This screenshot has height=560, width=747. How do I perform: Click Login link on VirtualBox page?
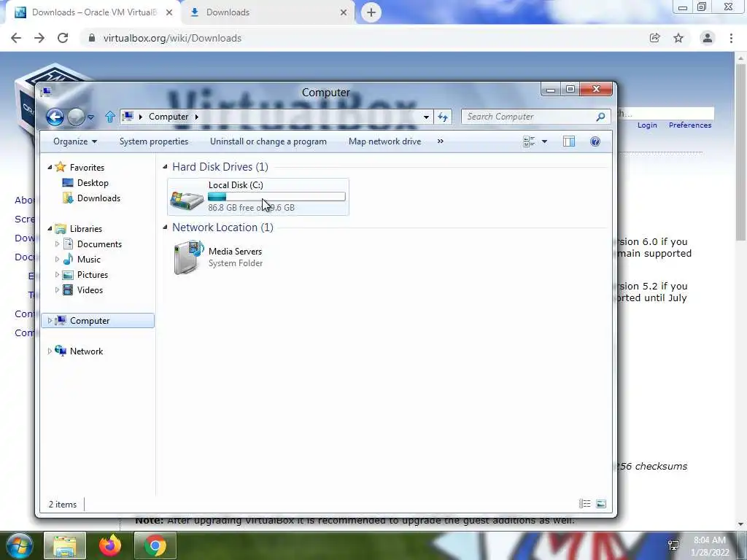(x=647, y=125)
